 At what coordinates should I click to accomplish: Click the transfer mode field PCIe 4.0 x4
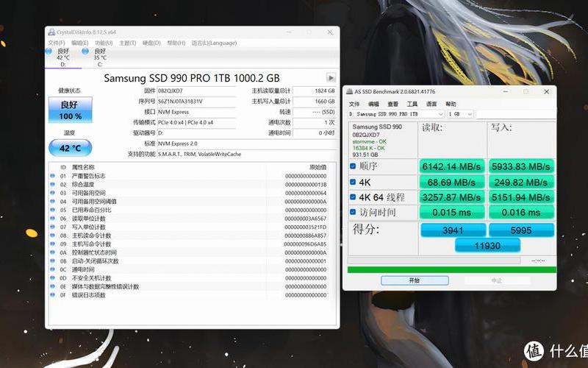click(x=196, y=122)
